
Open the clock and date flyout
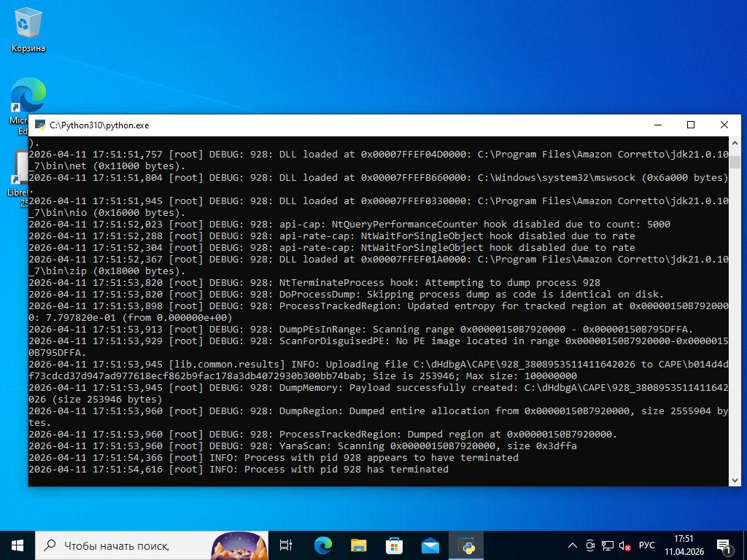point(684,545)
